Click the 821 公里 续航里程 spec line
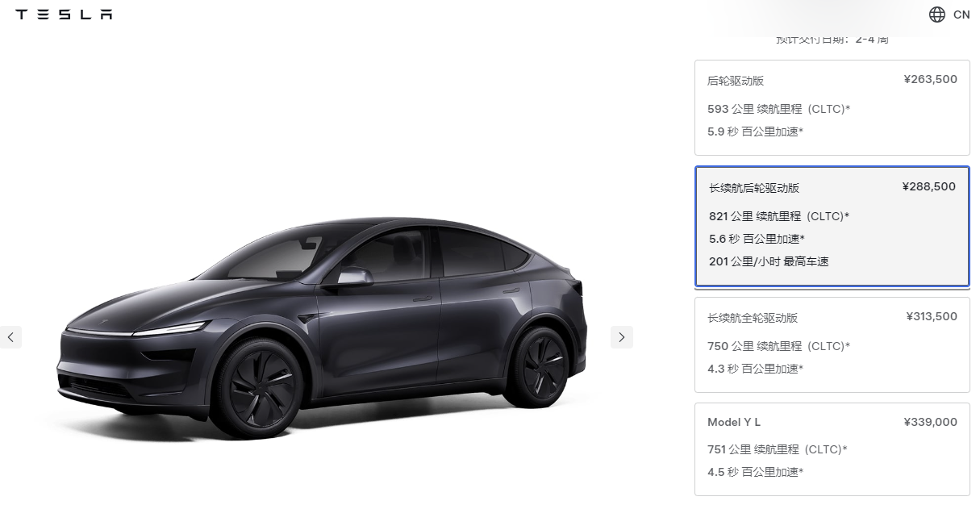This screenshot has height=505, width=980. point(779,216)
